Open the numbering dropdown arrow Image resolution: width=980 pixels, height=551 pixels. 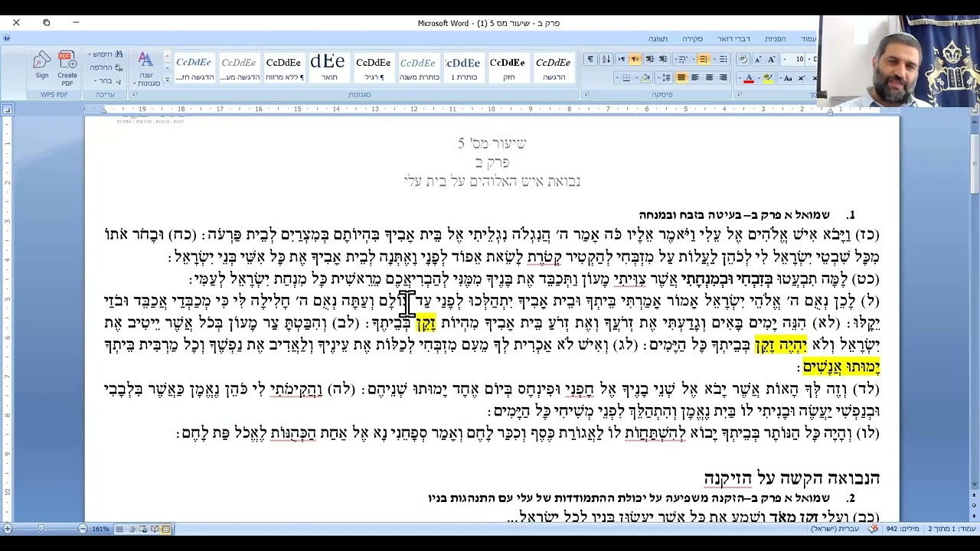click(694, 59)
